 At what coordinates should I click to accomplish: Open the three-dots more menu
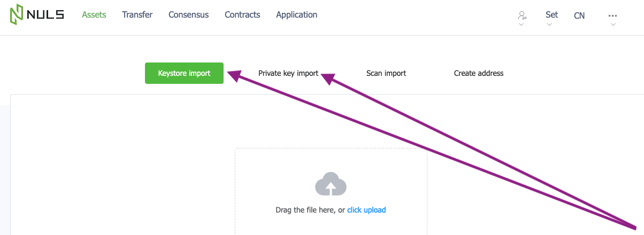coord(613,15)
